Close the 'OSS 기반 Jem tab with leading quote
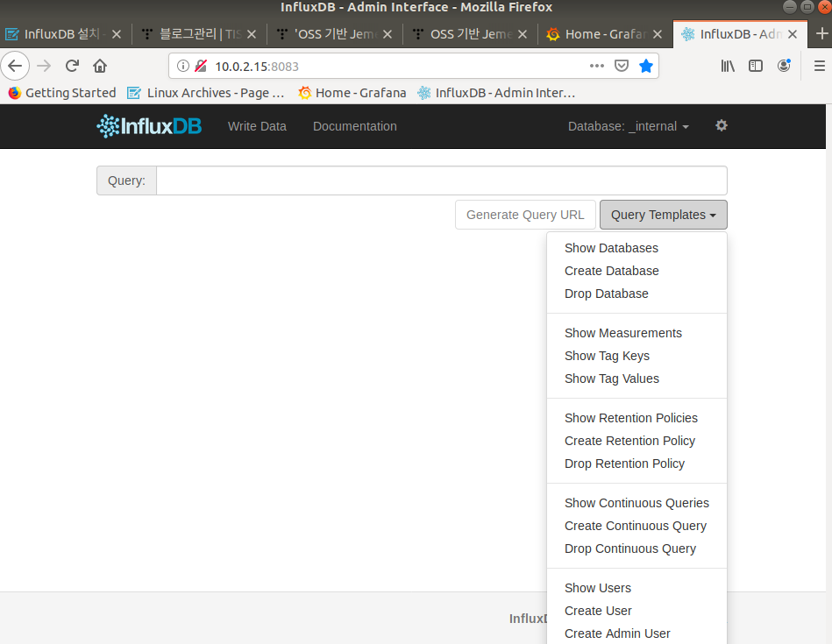 tap(388, 34)
